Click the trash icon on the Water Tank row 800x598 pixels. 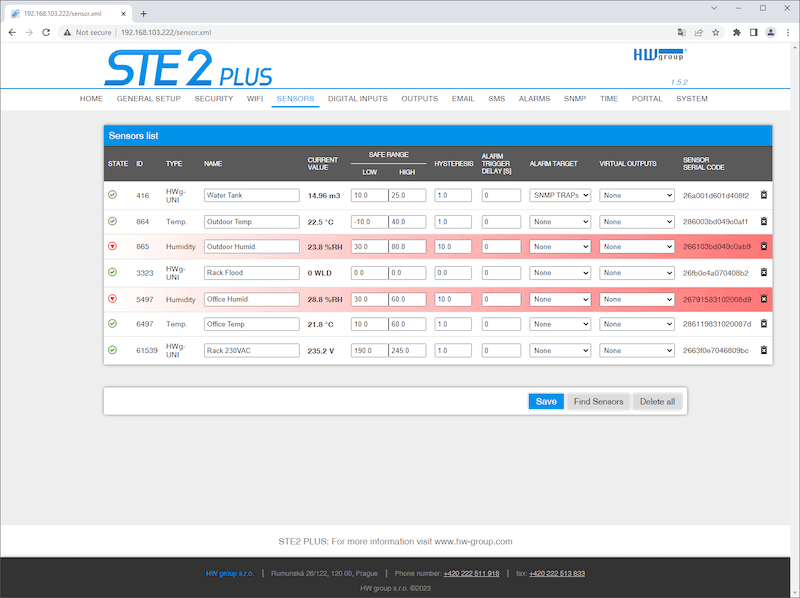tap(763, 195)
